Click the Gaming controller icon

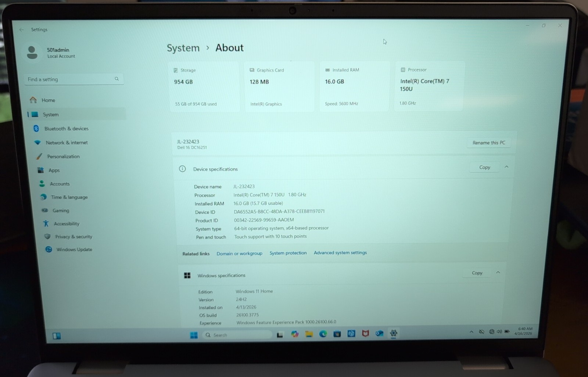tap(45, 210)
